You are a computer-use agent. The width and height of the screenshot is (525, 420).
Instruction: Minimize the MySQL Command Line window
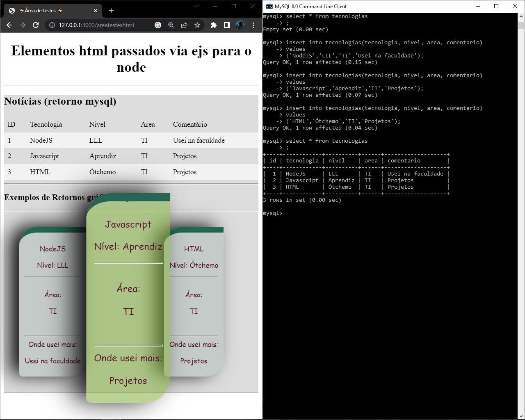click(x=478, y=6)
